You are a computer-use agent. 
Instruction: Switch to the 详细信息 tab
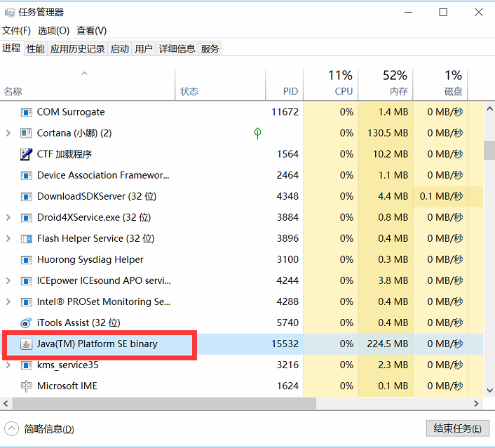pyautogui.click(x=177, y=48)
